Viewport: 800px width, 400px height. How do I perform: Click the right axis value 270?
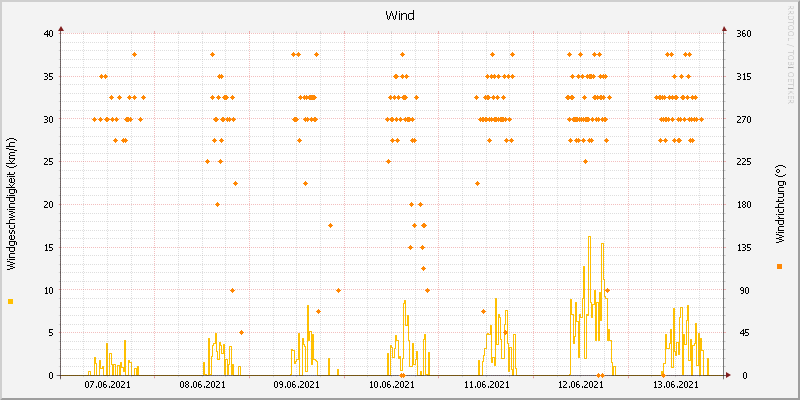pos(744,119)
